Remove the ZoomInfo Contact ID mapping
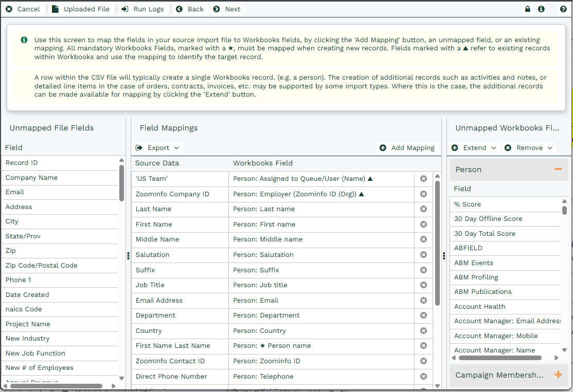573x392 pixels. [423, 361]
